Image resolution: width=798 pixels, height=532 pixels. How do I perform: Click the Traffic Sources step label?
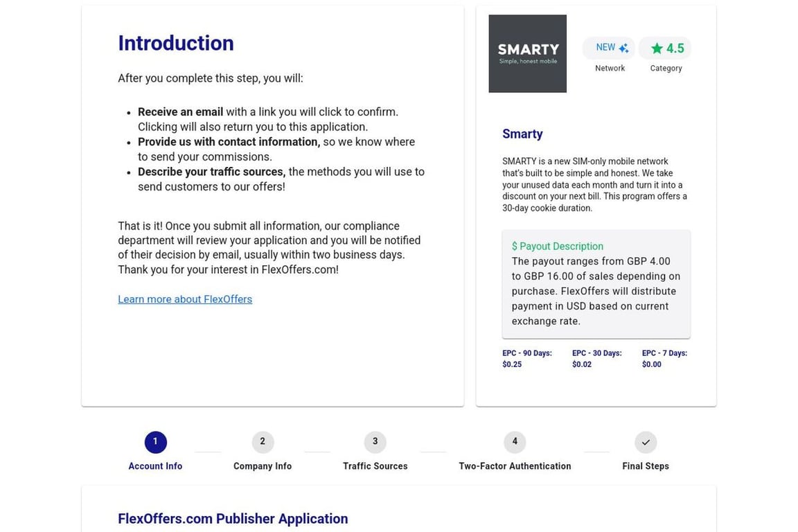pos(375,465)
